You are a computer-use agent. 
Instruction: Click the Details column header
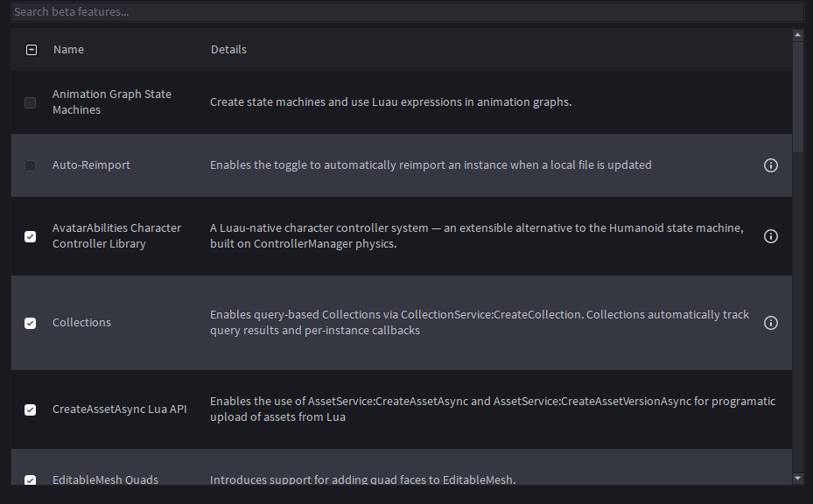tap(228, 50)
